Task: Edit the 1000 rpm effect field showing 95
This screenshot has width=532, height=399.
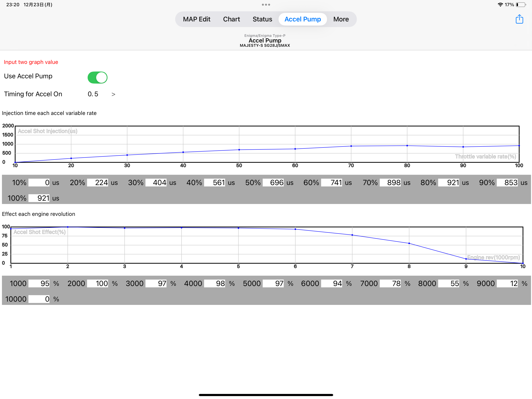Action: coord(39,283)
